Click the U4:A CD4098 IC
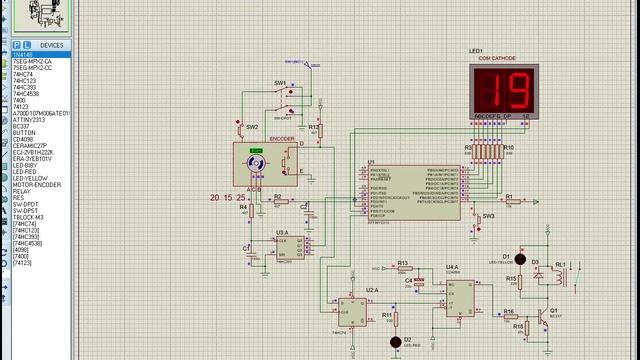The image size is (640, 360). (460, 298)
